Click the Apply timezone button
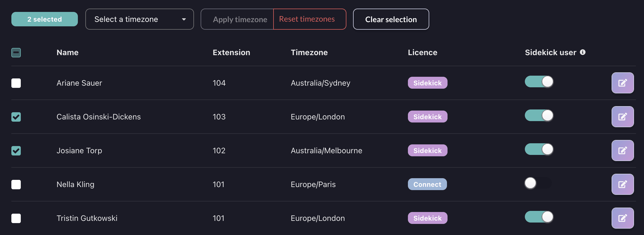Image resolution: width=644 pixels, height=235 pixels. 240,19
